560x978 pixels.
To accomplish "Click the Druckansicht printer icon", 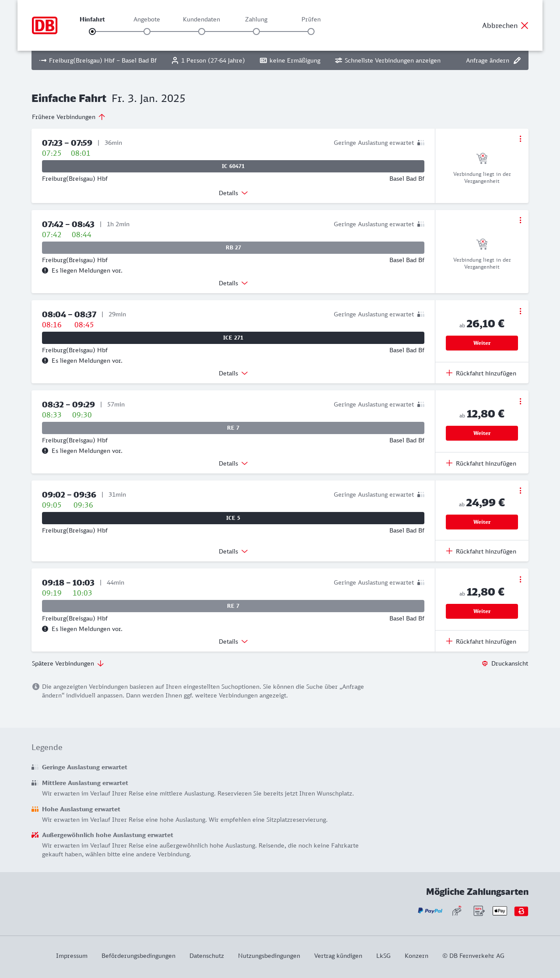I will coord(485,663).
